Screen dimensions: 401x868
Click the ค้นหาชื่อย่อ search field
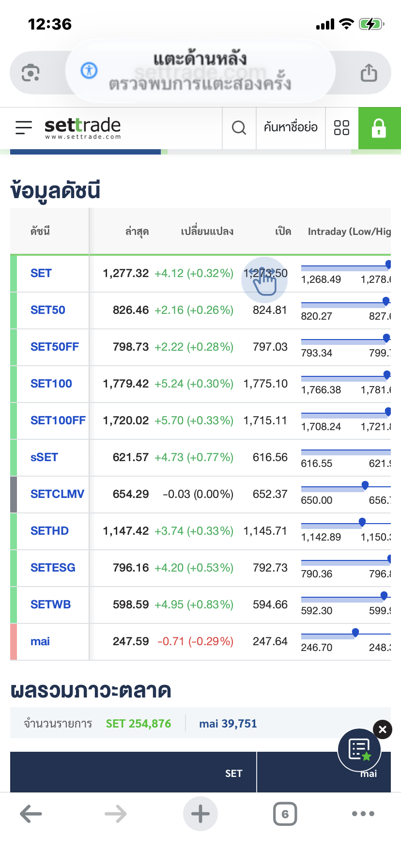(291, 128)
